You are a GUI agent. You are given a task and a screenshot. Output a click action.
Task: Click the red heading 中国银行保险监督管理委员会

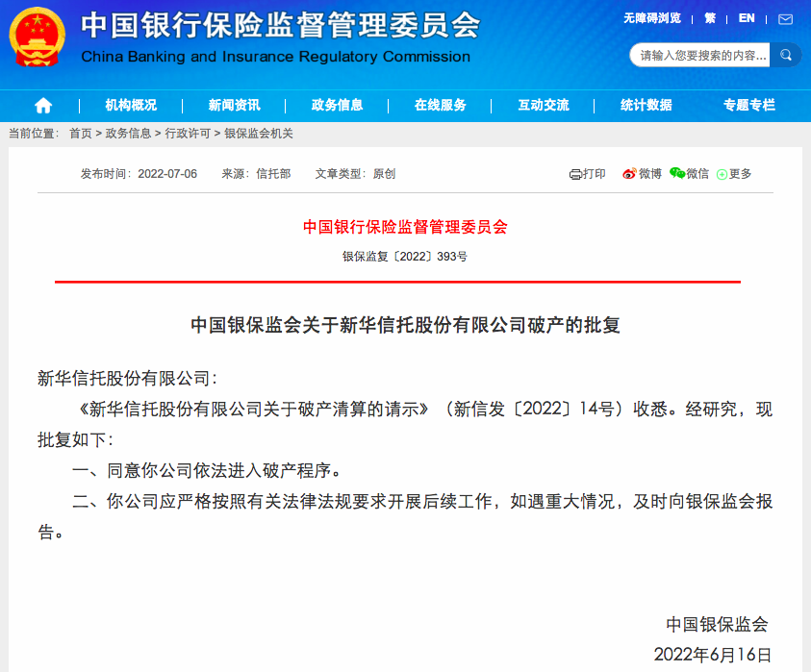click(x=405, y=227)
